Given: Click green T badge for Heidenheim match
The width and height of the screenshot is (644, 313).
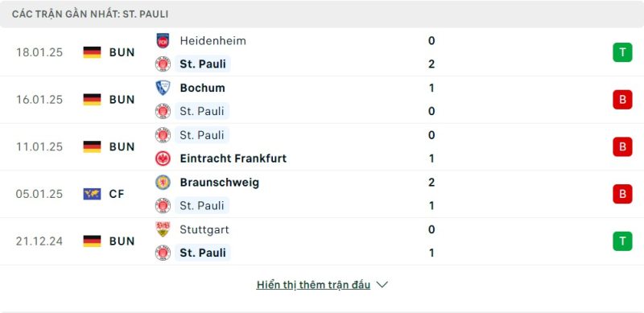Looking at the screenshot, I should click(622, 52).
